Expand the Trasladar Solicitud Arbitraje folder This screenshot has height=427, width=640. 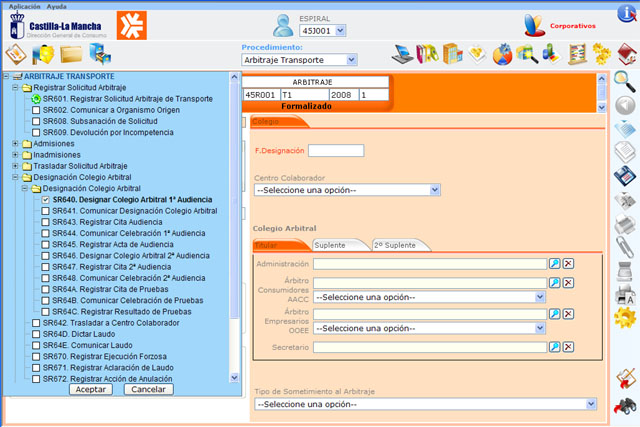coord(15,166)
